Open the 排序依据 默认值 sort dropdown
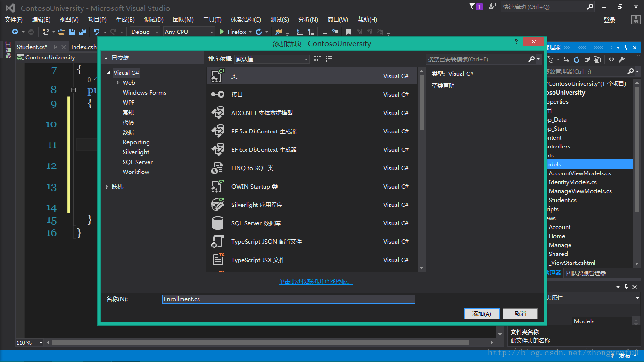 tap(272, 59)
